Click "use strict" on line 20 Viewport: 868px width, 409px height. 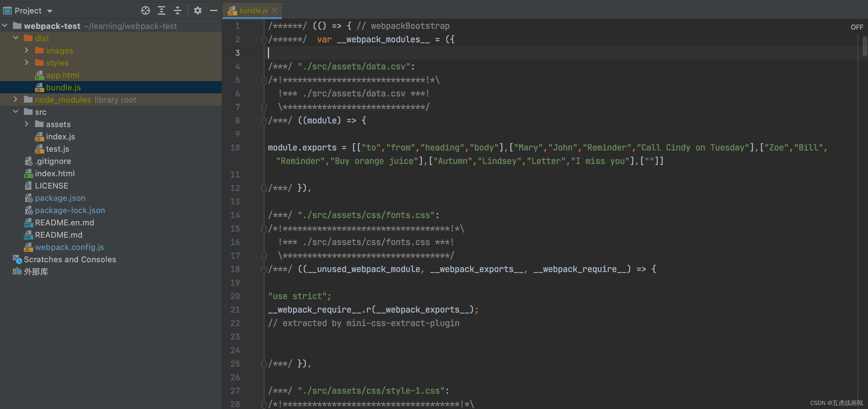(x=297, y=296)
